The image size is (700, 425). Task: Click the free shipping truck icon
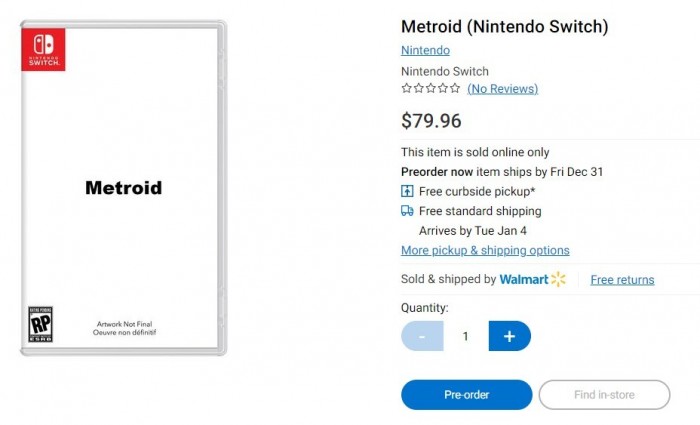click(x=407, y=211)
